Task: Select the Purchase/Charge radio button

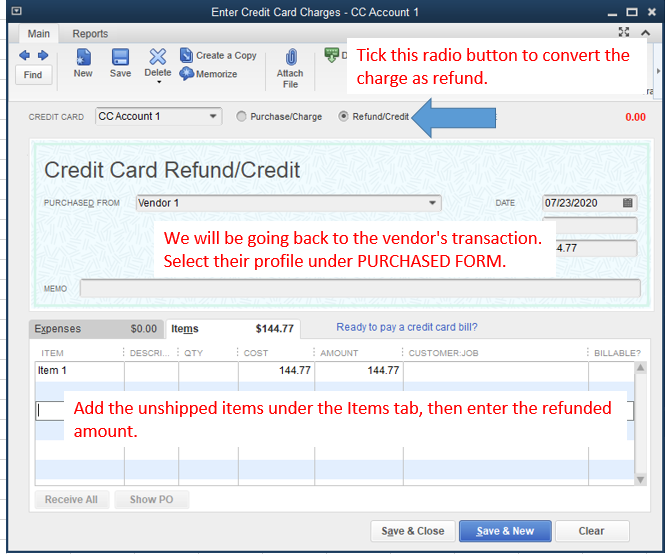Action: tap(241, 116)
